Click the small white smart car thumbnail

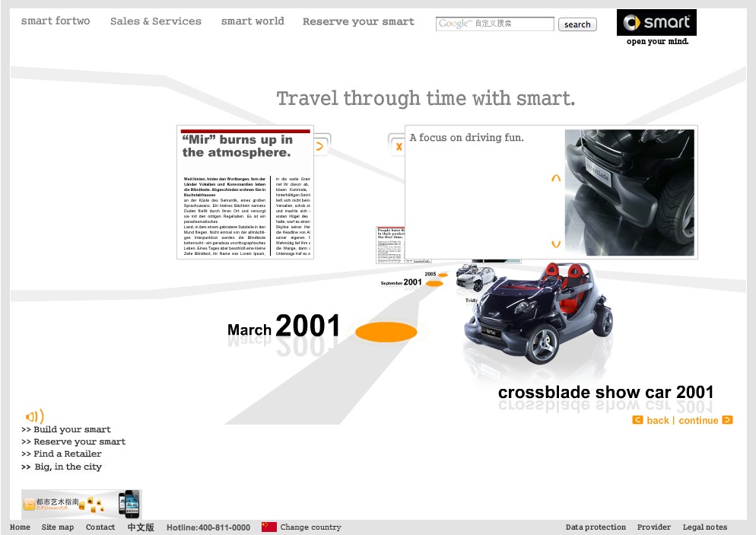(x=476, y=278)
